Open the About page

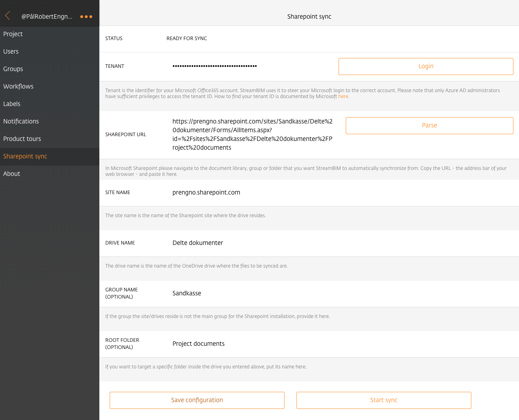point(50,174)
